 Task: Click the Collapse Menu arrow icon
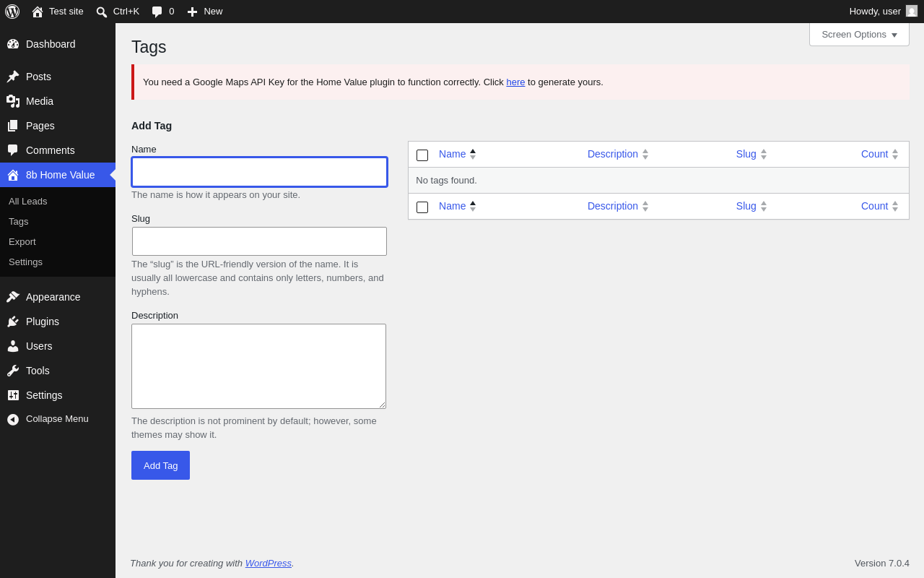pyautogui.click(x=13, y=419)
